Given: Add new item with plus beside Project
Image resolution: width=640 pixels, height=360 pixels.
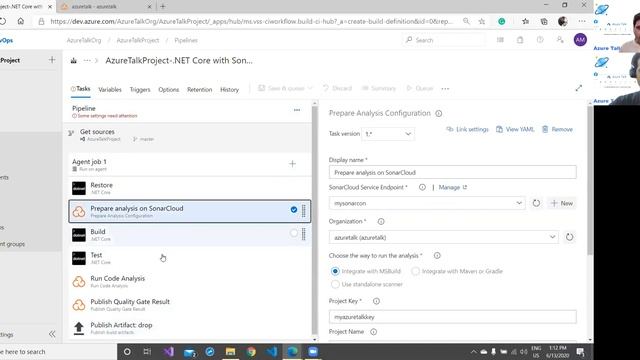Looking at the screenshot, I should pos(52,60).
